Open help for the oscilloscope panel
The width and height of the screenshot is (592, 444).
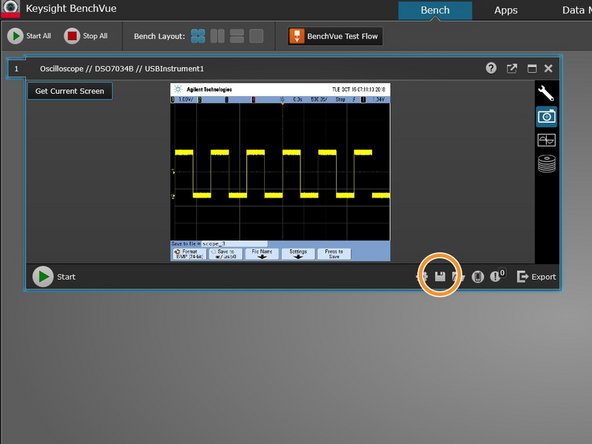tap(491, 68)
